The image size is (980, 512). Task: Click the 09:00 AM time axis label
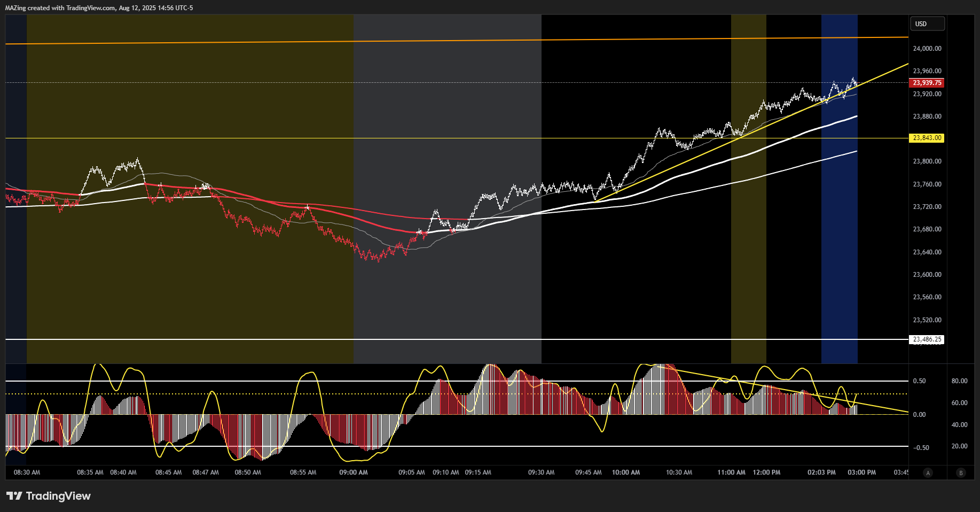point(354,472)
